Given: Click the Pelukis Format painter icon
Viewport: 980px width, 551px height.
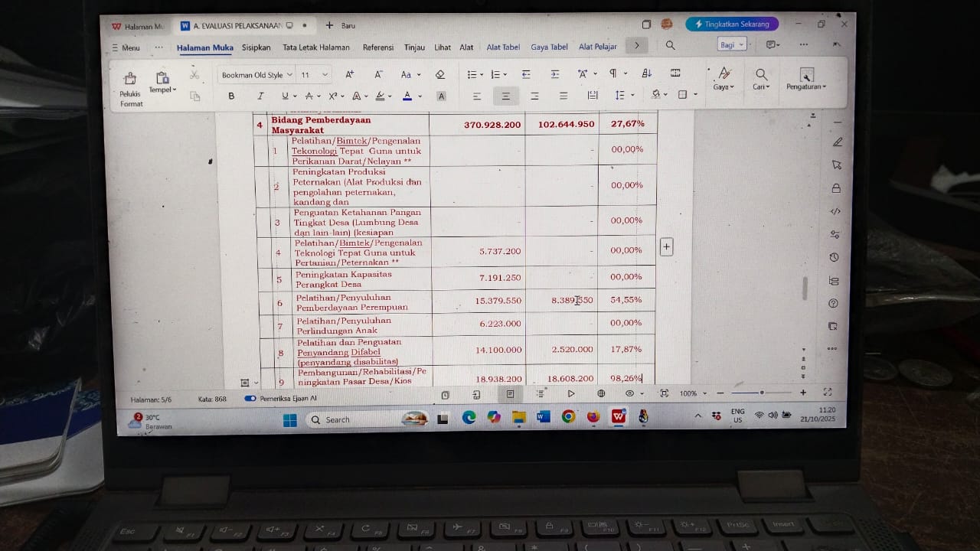Looking at the screenshot, I should tap(130, 79).
